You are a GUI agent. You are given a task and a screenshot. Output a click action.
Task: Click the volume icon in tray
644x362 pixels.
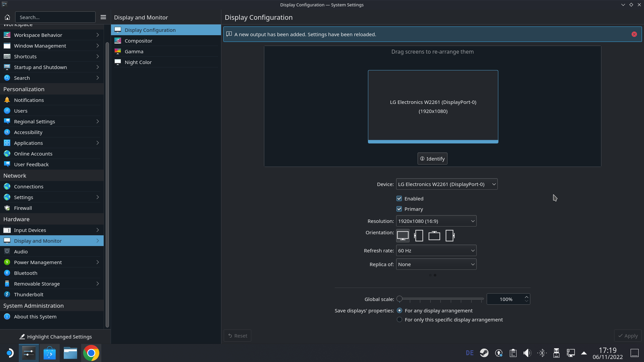click(527, 353)
